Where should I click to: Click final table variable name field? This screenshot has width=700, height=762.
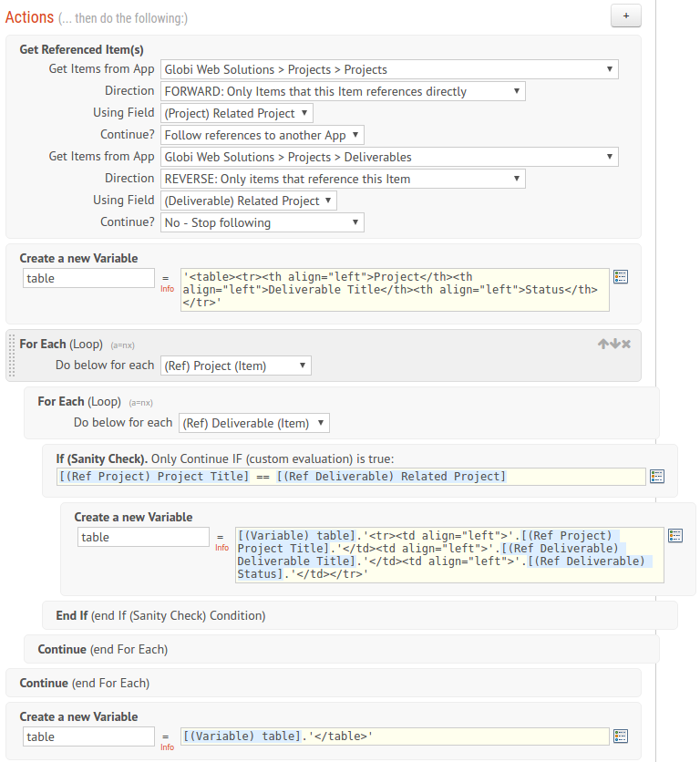point(88,736)
